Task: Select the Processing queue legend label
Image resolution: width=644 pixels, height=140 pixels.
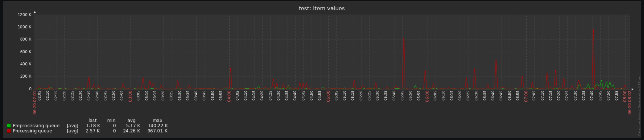Action: 32,131
